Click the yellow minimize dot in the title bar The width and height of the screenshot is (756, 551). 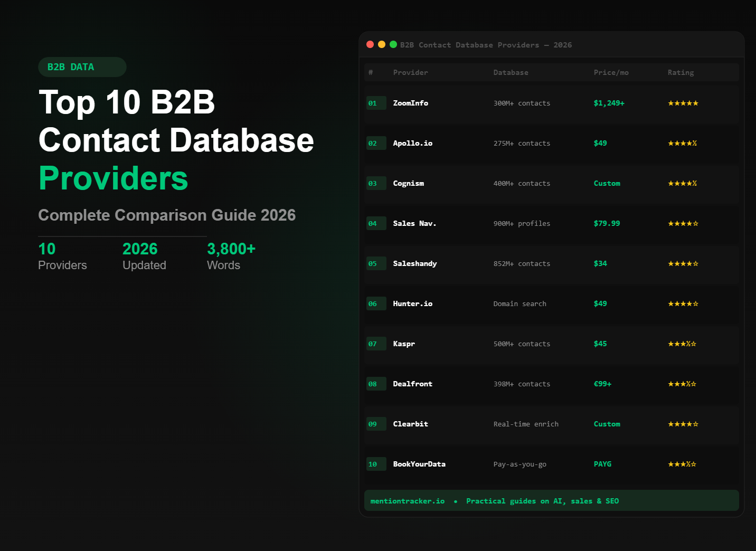coord(382,44)
